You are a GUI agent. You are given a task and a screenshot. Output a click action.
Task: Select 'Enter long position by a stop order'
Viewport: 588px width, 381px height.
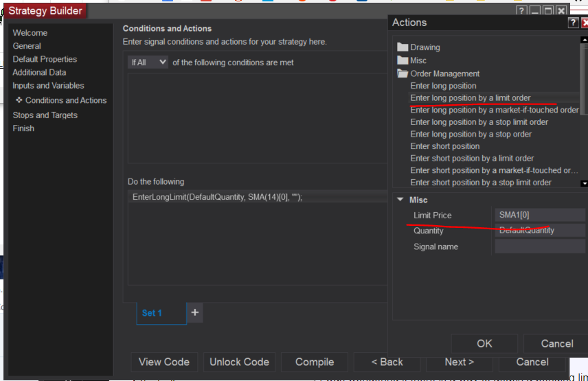click(x=471, y=134)
